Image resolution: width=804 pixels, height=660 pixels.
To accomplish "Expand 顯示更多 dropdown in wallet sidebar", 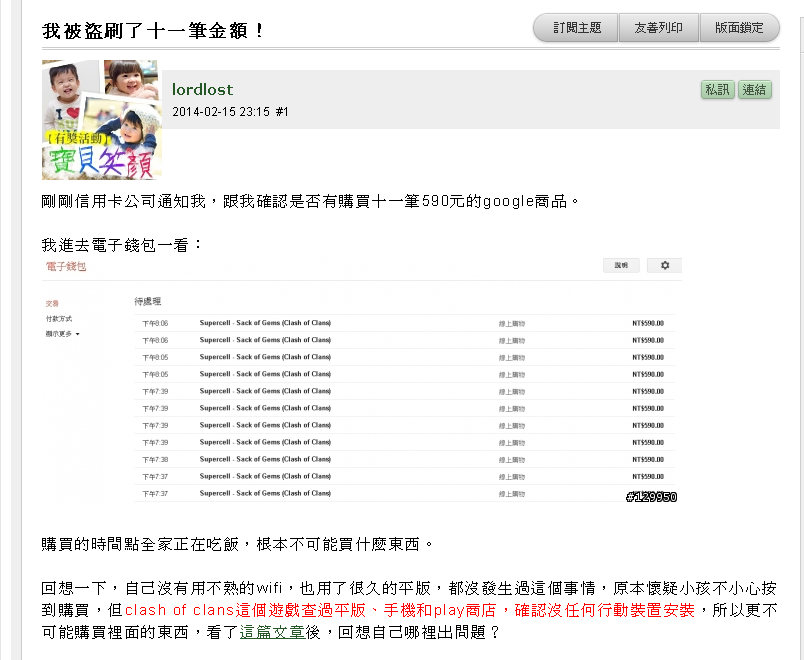I will 62,333.
